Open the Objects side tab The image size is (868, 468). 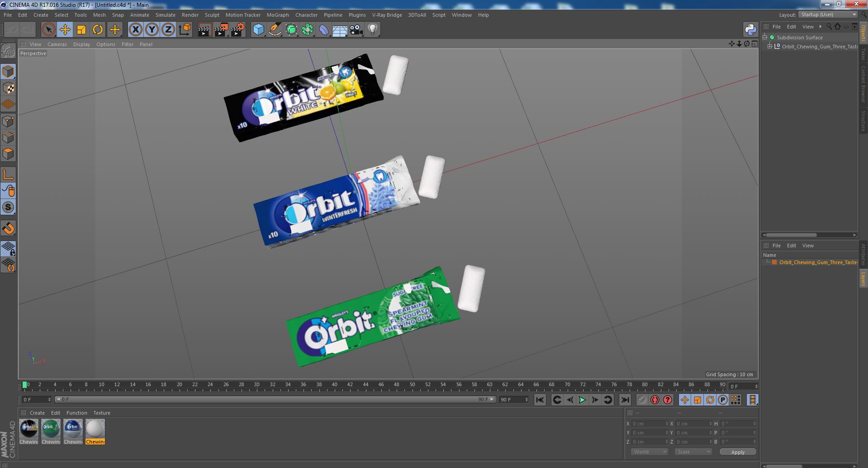pyautogui.click(x=863, y=33)
